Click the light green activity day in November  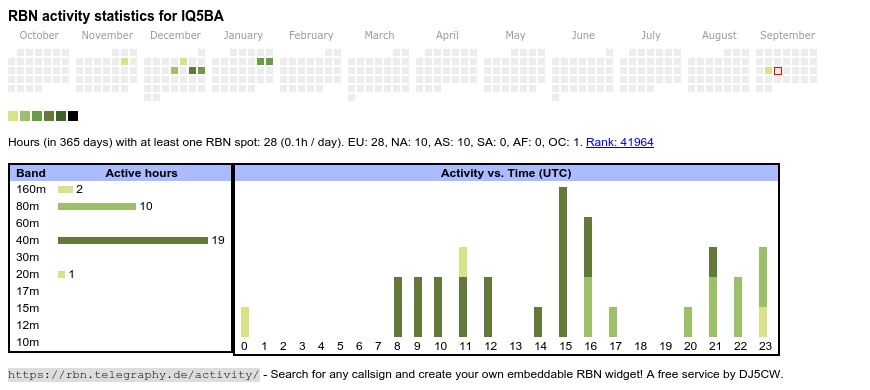[x=124, y=62]
